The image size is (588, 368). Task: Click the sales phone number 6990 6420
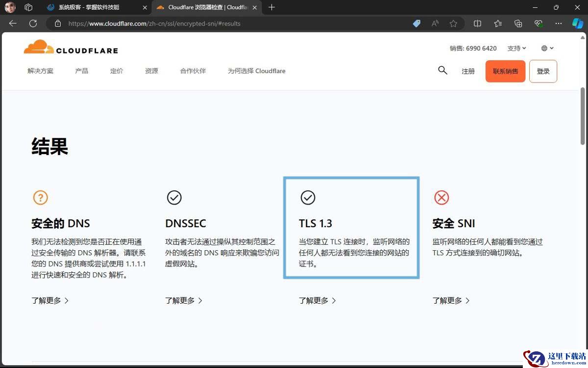pos(481,48)
